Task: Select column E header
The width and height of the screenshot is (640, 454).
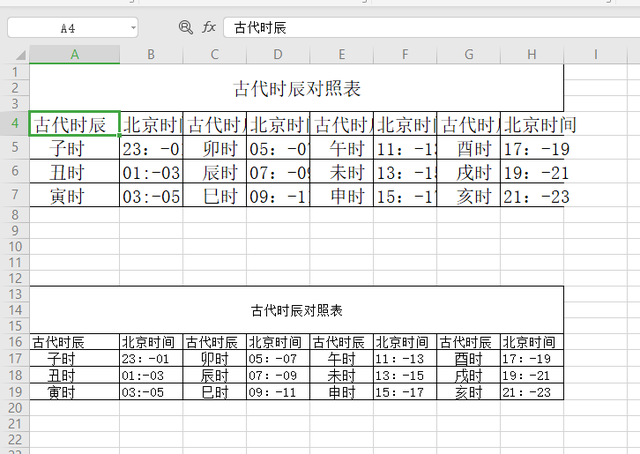Action: [342, 55]
